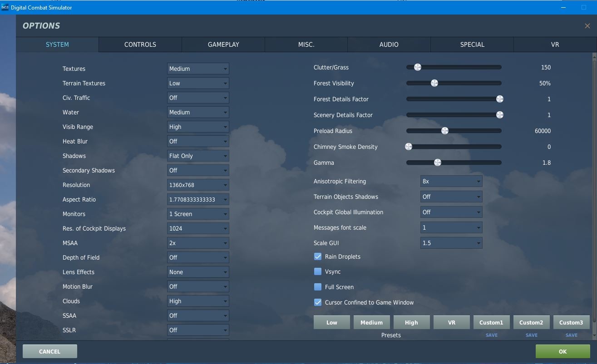
Task: Switch to the SPECIAL tab
Action: tap(472, 44)
